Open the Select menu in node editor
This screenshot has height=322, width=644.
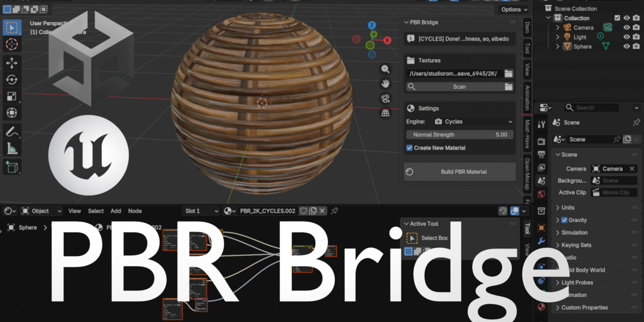coord(96,211)
